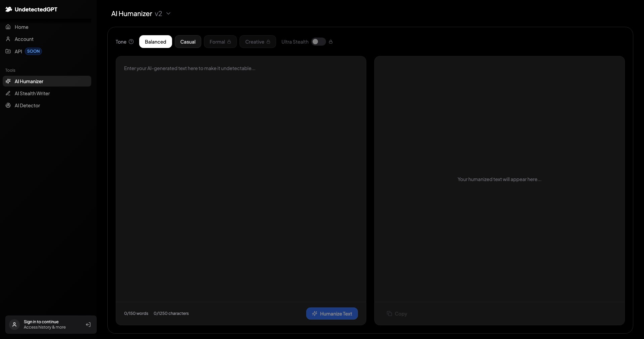Image resolution: width=644 pixels, height=339 pixels.
Task: Click the 0/150 words counter
Action: click(x=136, y=314)
